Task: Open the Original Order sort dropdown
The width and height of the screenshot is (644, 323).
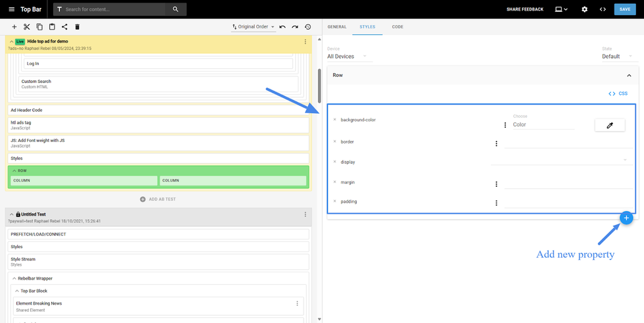Action: pyautogui.click(x=254, y=27)
